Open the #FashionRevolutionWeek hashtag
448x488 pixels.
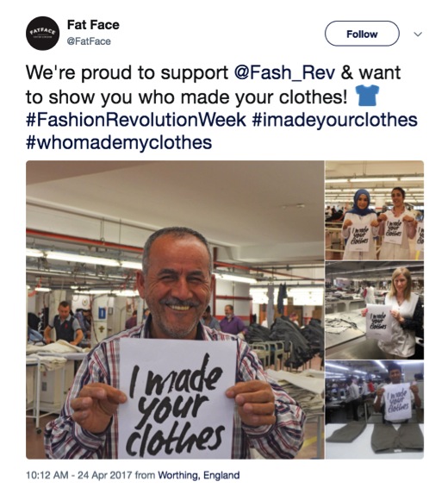coord(136,120)
